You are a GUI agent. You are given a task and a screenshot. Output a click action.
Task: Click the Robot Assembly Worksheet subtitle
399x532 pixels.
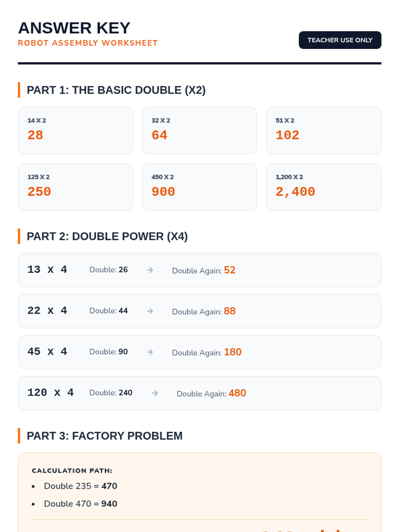coord(88,43)
